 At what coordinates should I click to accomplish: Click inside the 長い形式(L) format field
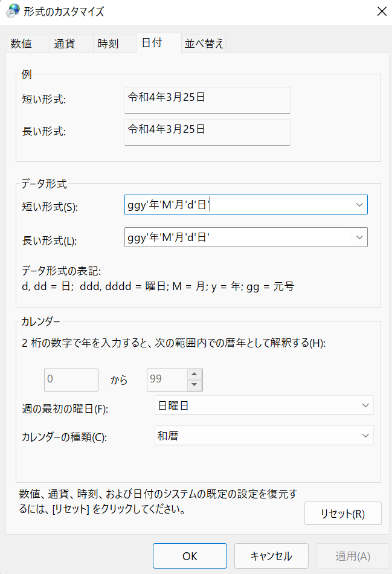point(238,237)
